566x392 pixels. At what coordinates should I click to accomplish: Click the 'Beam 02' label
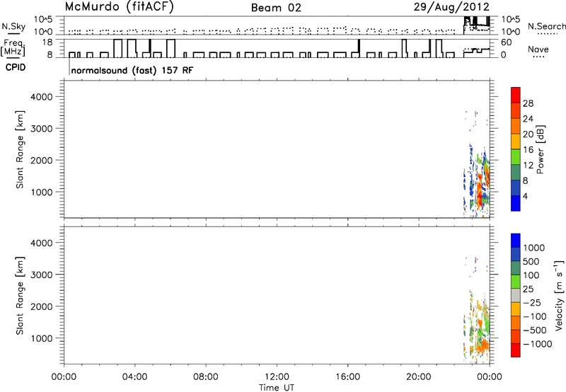[276, 8]
